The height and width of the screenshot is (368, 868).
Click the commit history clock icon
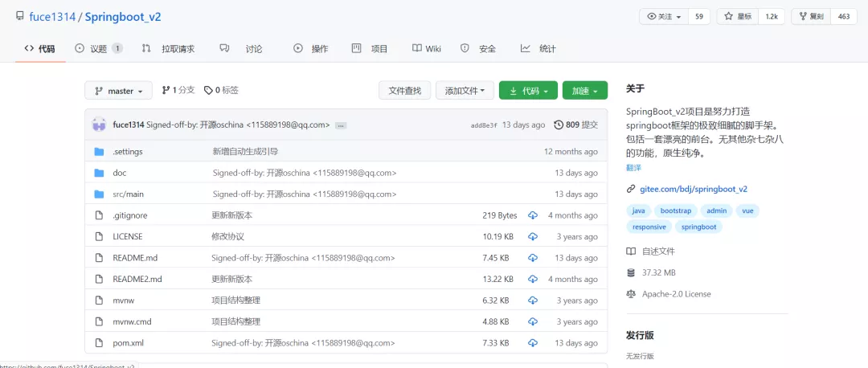559,125
